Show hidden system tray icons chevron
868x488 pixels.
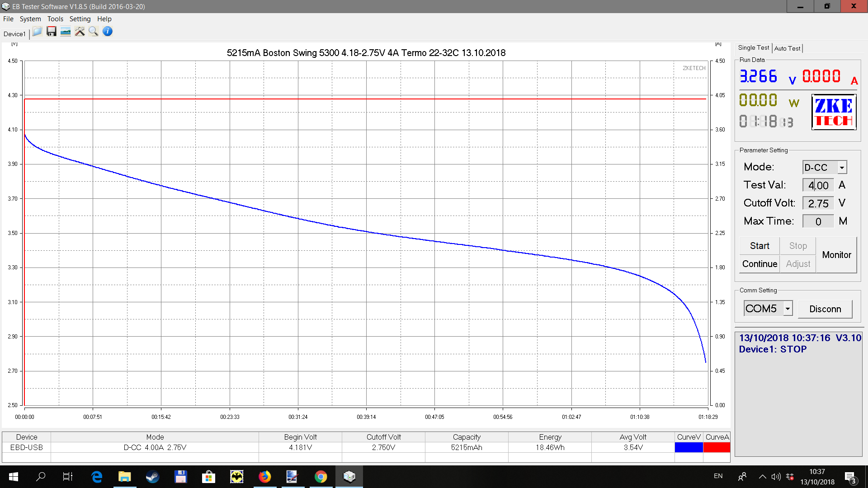coord(762,476)
